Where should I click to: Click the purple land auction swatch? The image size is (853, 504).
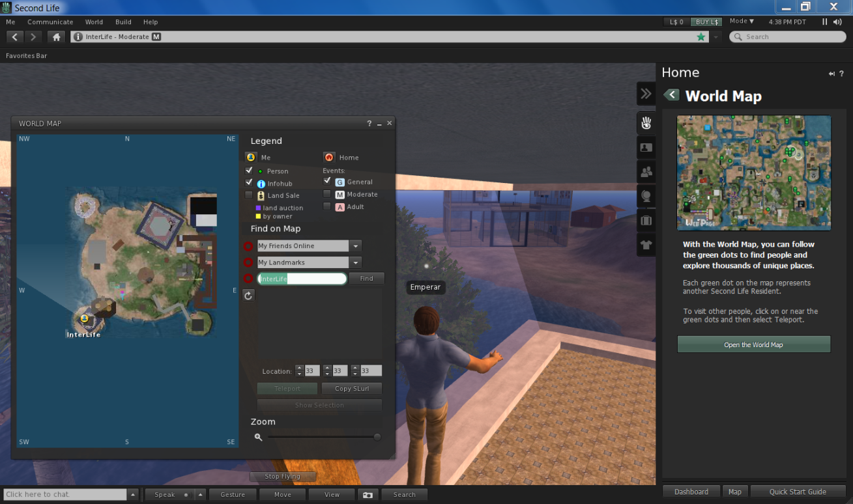point(259,208)
